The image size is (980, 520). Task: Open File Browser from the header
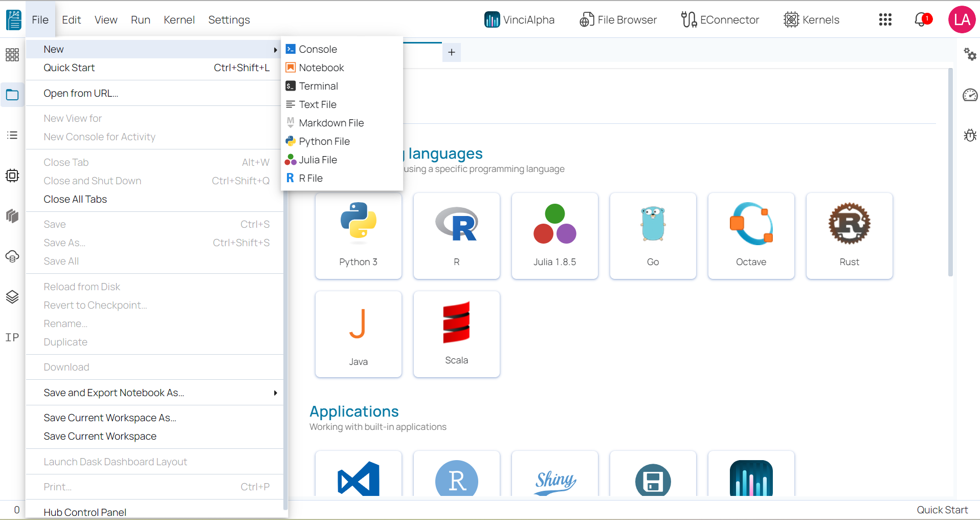[618, 20]
